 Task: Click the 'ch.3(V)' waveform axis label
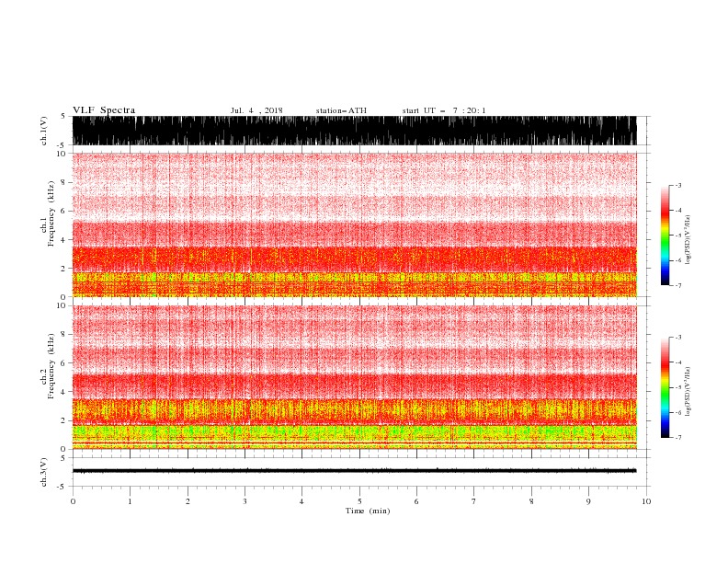[43, 472]
